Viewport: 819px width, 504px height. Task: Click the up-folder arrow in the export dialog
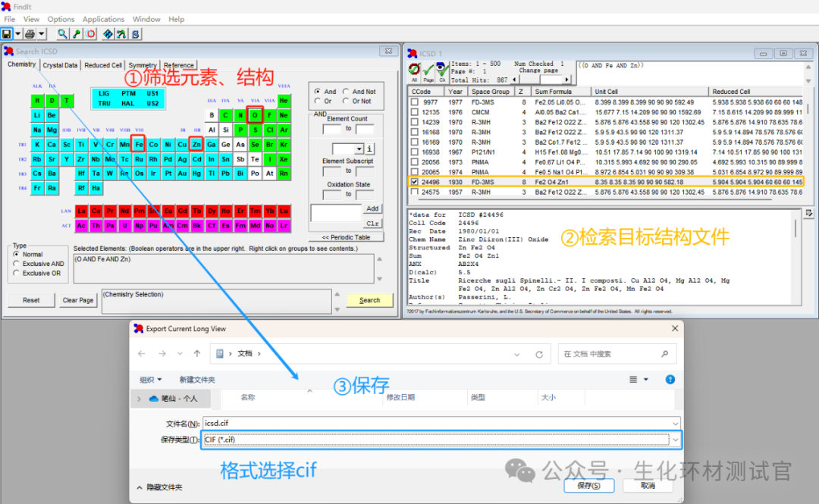tap(197, 354)
